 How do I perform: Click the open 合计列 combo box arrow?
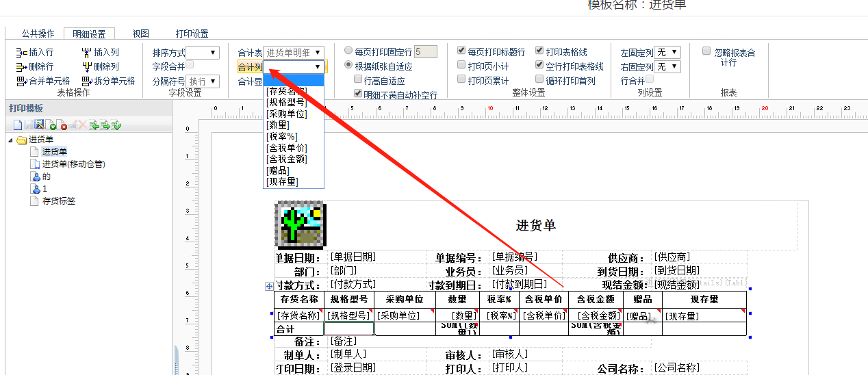[x=318, y=66]
